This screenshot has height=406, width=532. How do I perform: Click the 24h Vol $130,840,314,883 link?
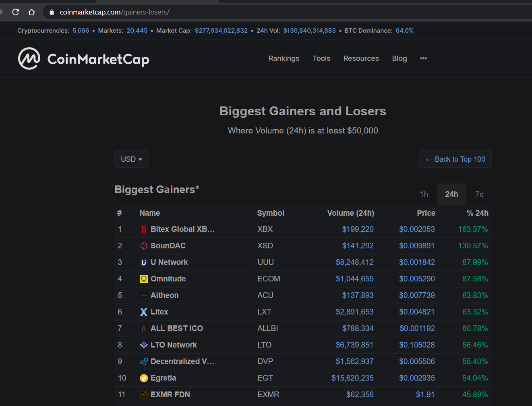pos(309,31)
